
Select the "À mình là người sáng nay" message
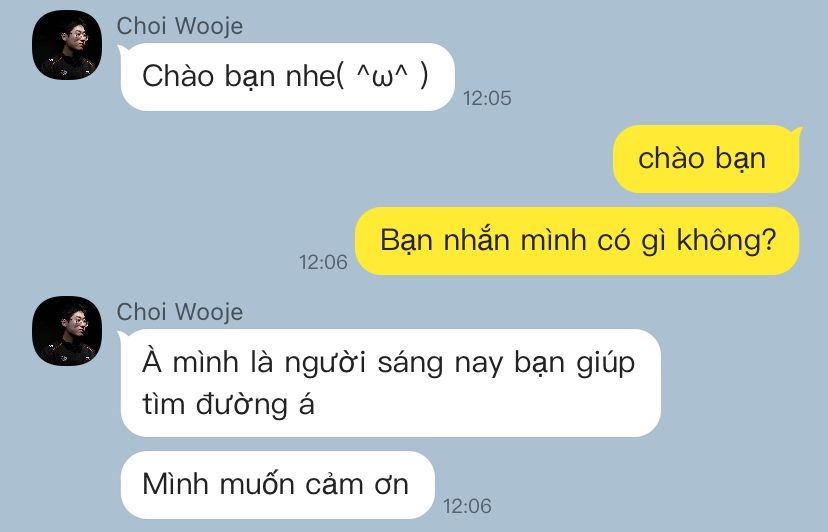point(390,383)
